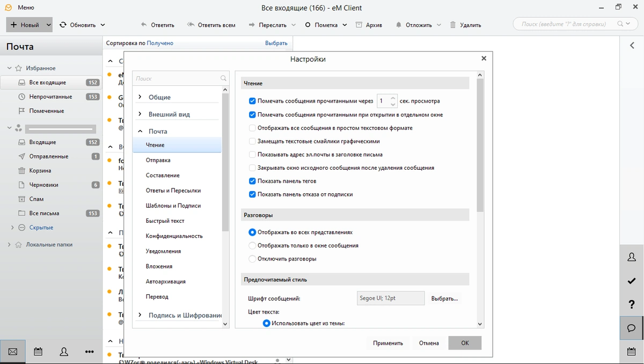Open dropdown arrow next to Обновить
Image resolution: width=644 pixels, height=364 pixels.
103,25
